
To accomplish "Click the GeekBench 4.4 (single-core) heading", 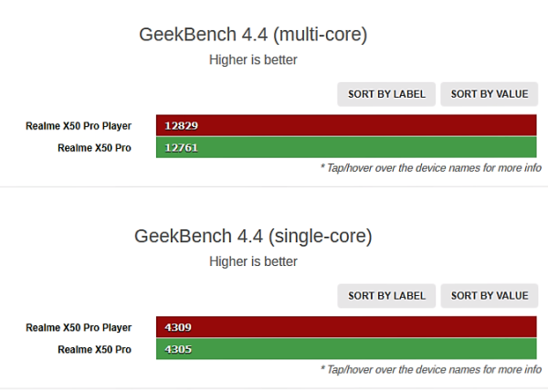I will (253, 237).
